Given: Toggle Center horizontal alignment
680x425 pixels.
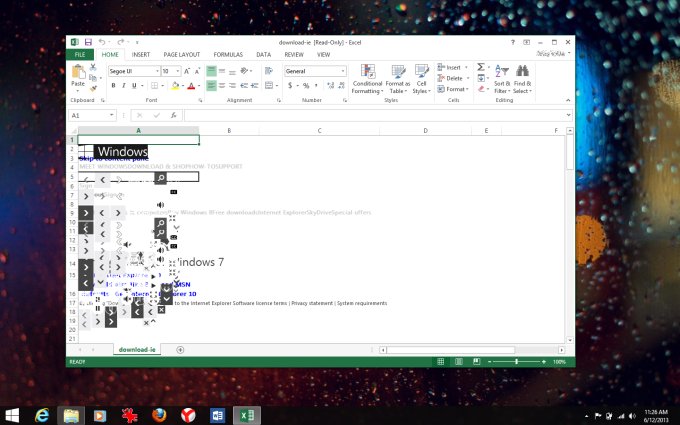Looking at the screenshot, I should click(222, 85).
